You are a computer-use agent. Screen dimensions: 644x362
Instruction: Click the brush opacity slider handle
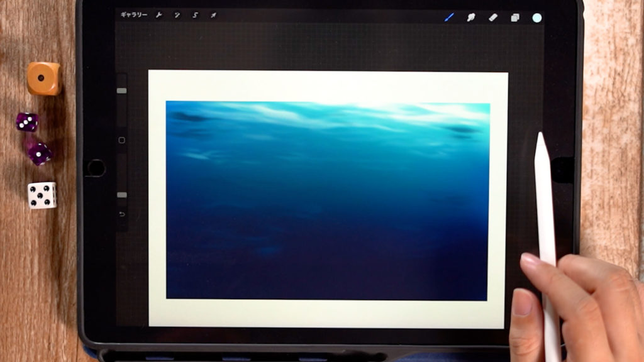coord(121,195)
